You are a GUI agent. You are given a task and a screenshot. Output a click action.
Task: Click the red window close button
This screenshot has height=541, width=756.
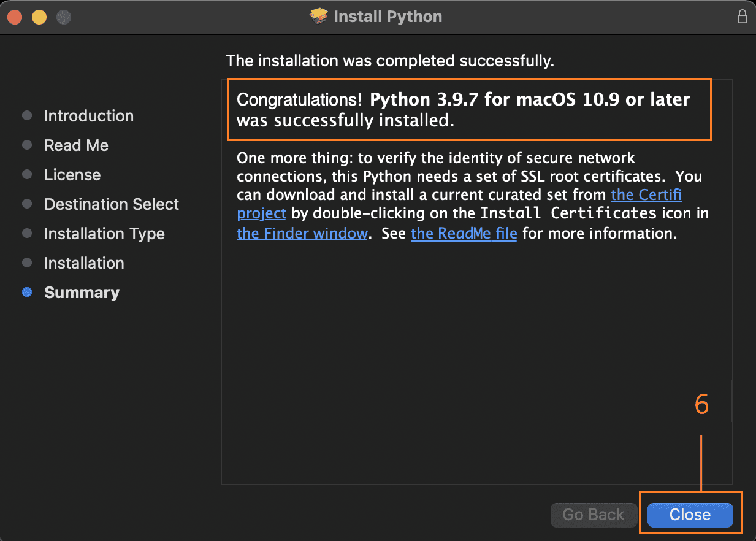[x=15, y=17]
